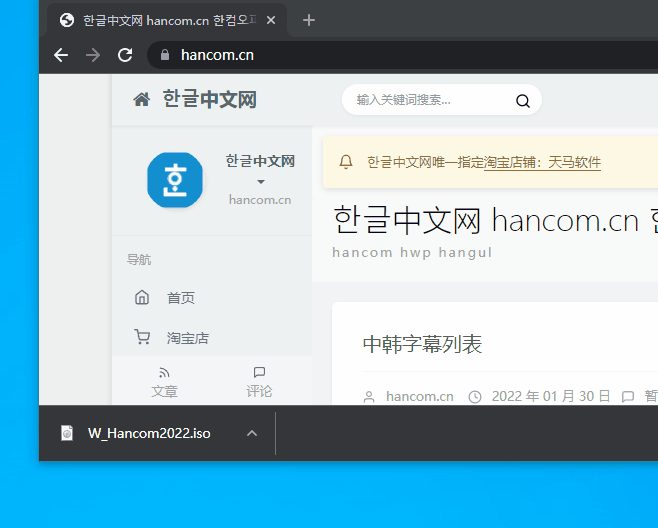This screenshot has height=528, width=658.
Task: Reload the hancom.cn page
Action: pyautogui.click(x=125, y=55)
